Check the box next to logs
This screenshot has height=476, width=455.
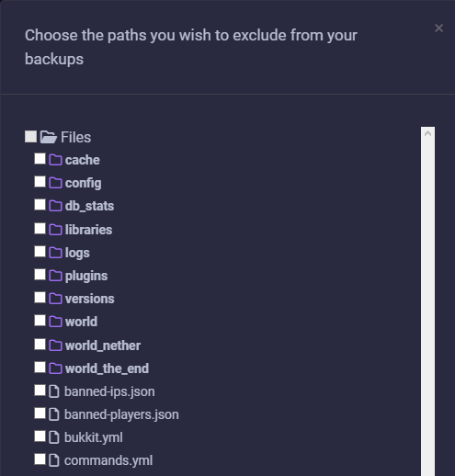pos(40,252)
